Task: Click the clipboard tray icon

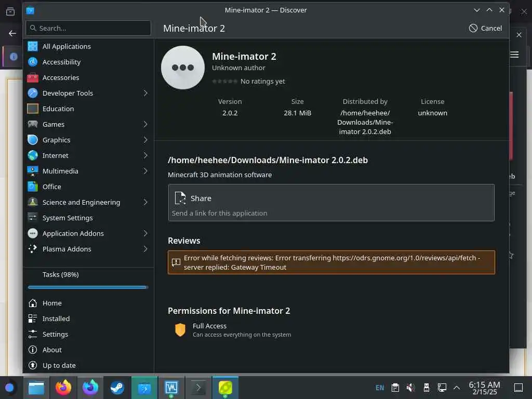Action: (395, 388)
